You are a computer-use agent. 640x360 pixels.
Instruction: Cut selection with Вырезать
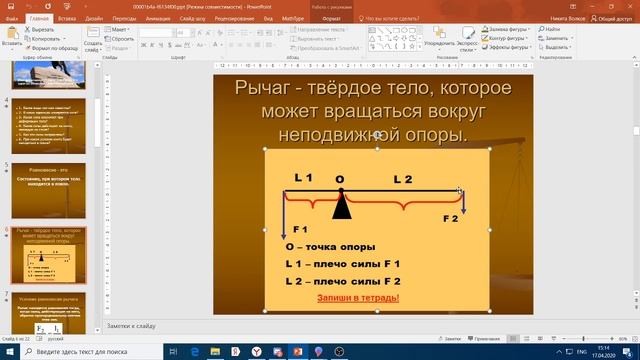tap(39, 29)
